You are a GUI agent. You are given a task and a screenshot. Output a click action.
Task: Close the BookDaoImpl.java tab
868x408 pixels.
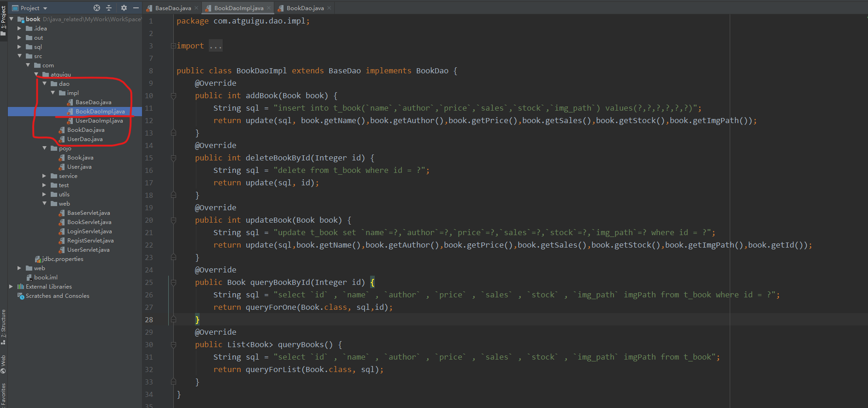pos(269,8)
